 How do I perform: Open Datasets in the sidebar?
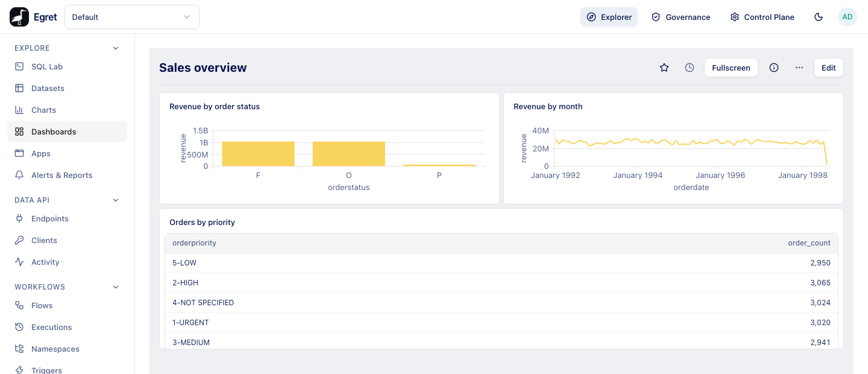[67, 88]
